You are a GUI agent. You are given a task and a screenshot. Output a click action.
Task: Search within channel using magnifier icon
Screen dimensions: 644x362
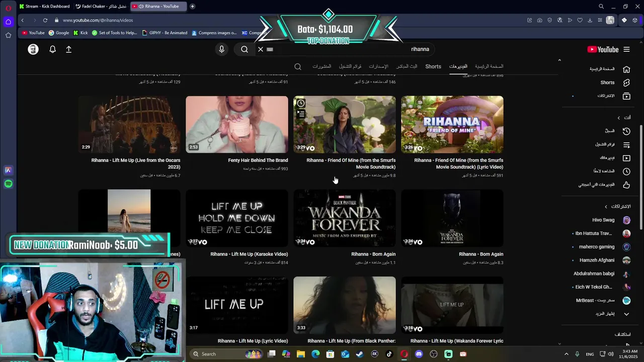[298, 66]
